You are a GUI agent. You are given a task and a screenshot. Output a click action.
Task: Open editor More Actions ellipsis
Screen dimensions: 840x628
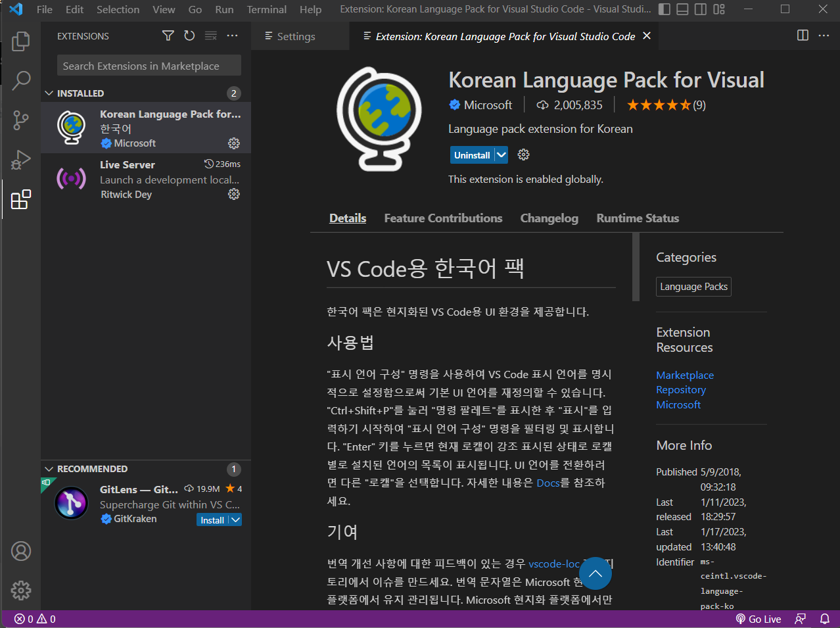pos(824,36)
